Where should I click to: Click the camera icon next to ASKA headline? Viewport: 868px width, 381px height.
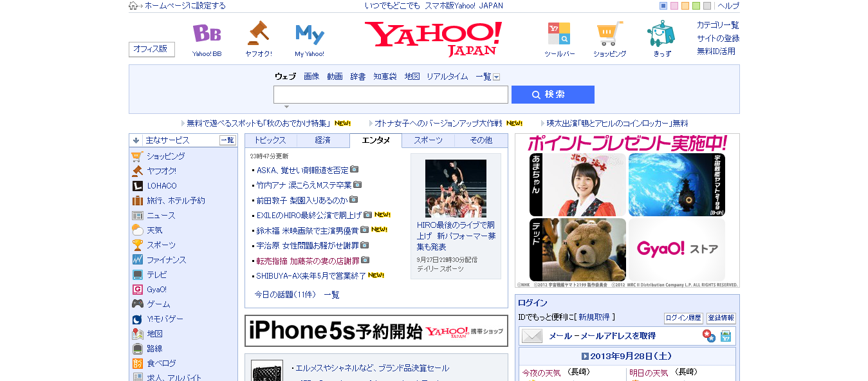tap(355, 169)
